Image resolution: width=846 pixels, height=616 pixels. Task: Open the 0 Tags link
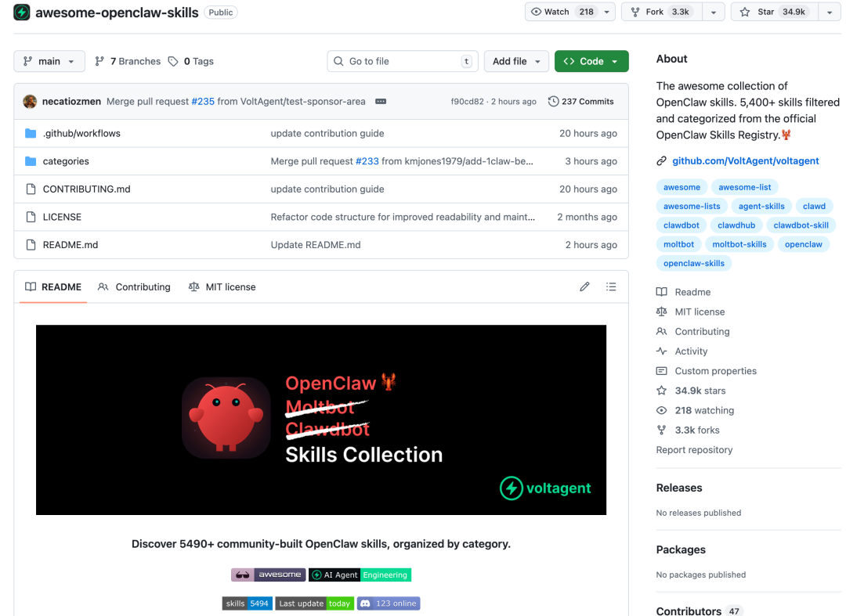pyautogui.click(x=191, y=61)
